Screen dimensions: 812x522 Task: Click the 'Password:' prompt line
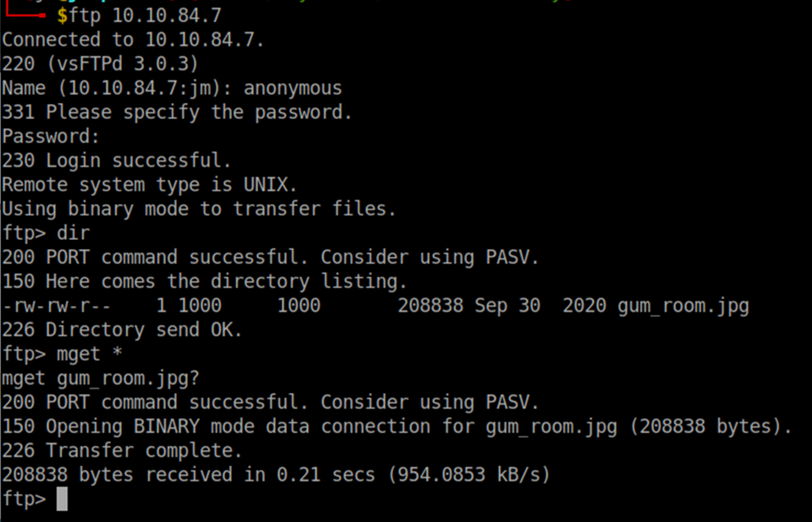click(x=50, y=137)
